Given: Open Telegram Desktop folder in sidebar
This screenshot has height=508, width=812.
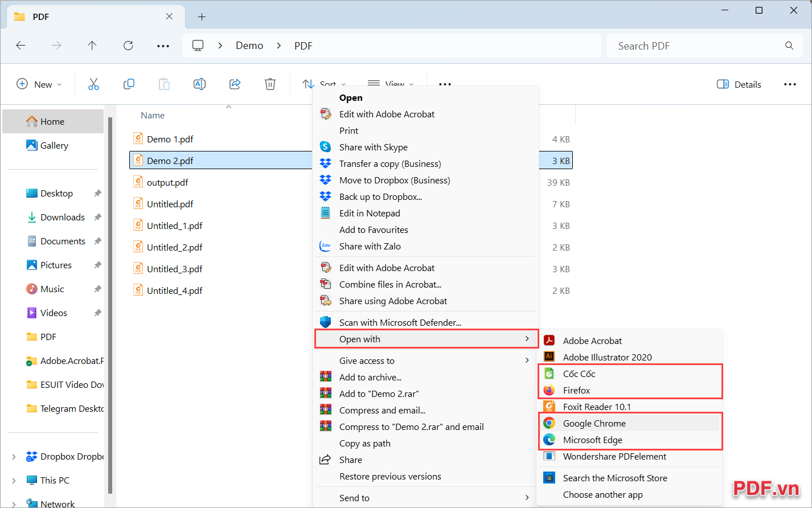Looking at the screenshot, I should tap(65, 408).
